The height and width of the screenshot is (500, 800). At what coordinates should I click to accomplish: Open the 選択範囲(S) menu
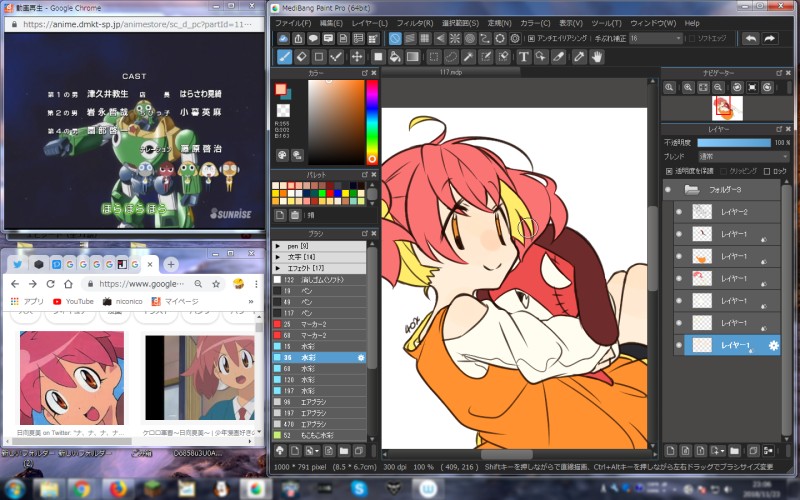460,23
